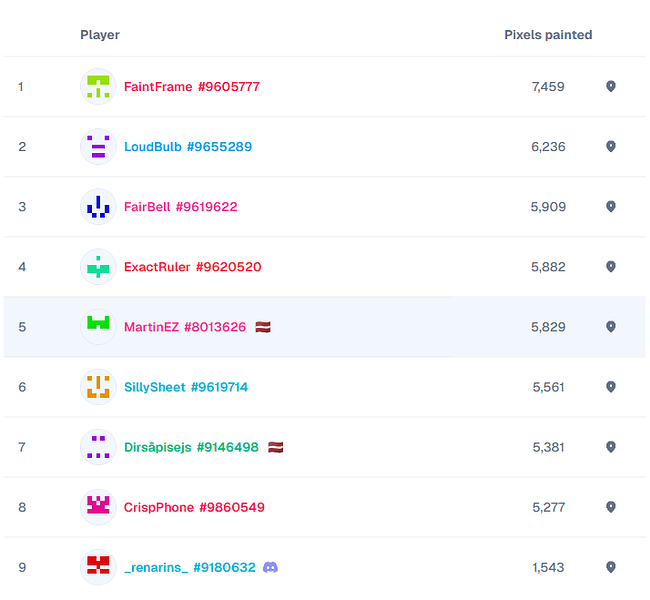650x600 pixels.
Task: Click location pin for ExactRuler
Action: click(x=611, y=267)
